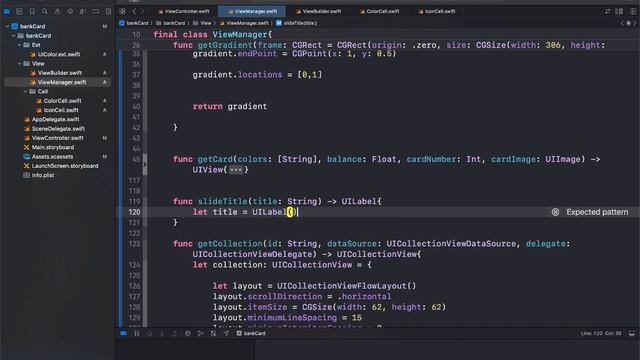Select the bankCard process in debug bar

251,333
